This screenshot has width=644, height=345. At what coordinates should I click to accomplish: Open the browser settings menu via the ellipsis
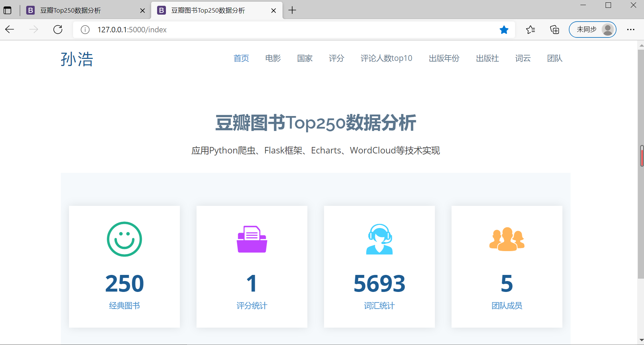click(x=631, y=30)
